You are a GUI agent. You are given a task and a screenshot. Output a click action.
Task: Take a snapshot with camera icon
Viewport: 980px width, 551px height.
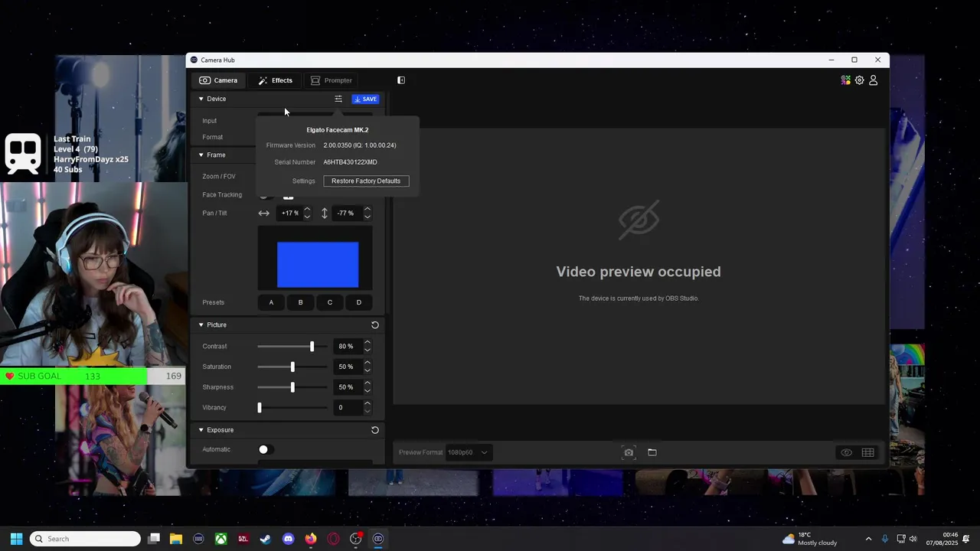pyautogui.click(x=629, y=452)
